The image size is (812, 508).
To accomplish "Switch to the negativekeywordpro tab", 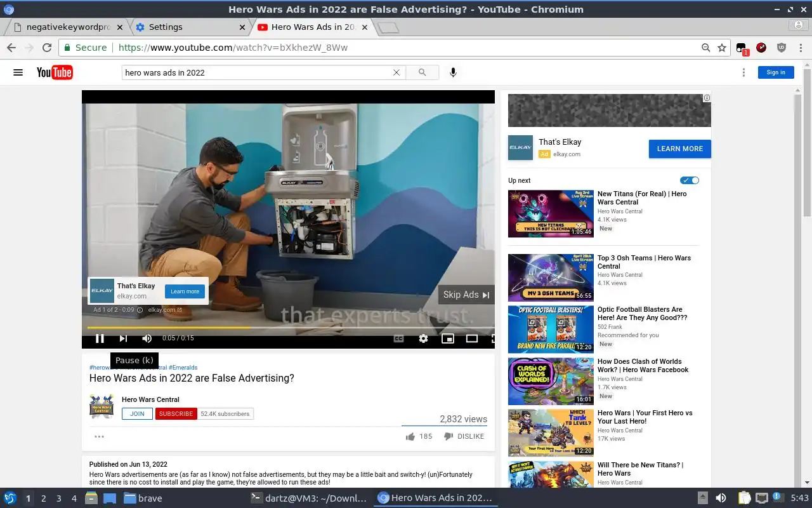I will click(67, 27).
